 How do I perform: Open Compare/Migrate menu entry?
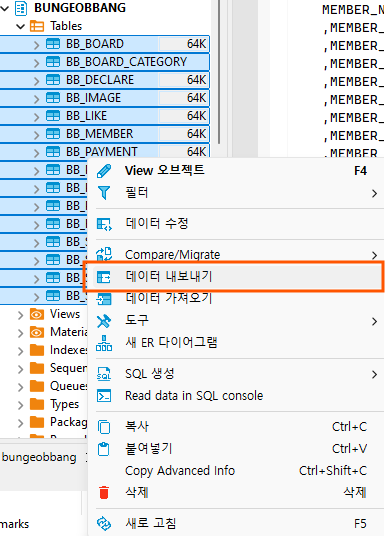point(236,255)
